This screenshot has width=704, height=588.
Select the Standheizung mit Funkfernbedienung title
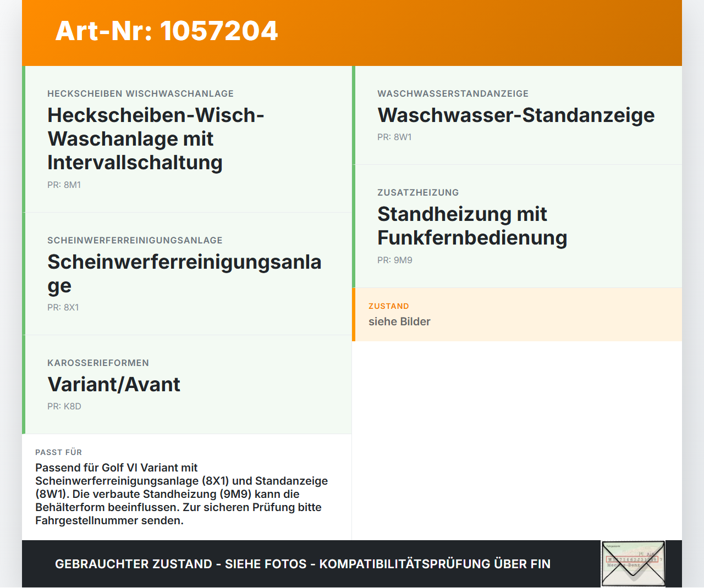(x=472, y=226)
